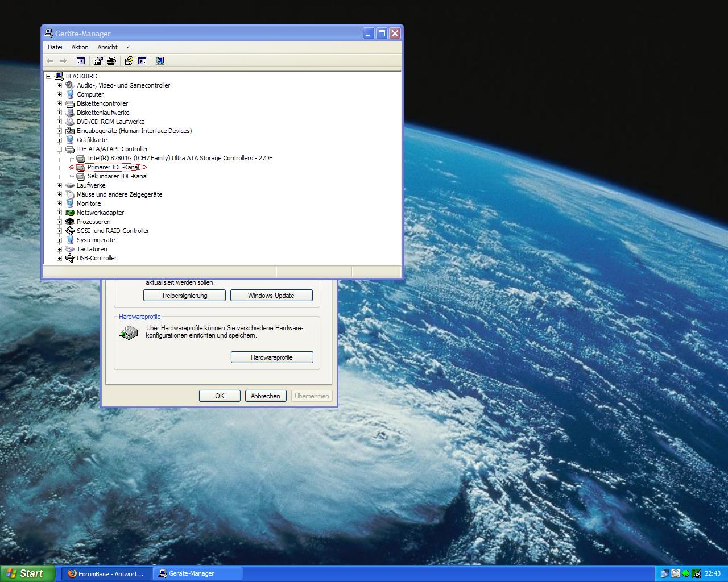Image resolution: width=728 pixels, height=582 pixels.
Task: Switch to ForumBase Firefox taskbar item
Action: coord(106,574)
